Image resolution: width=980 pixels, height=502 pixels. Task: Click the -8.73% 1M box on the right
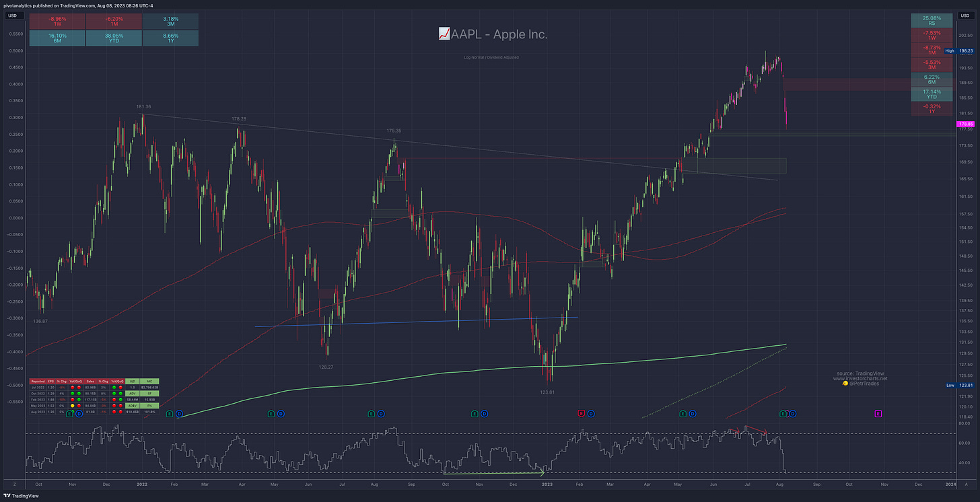[932, 50]
